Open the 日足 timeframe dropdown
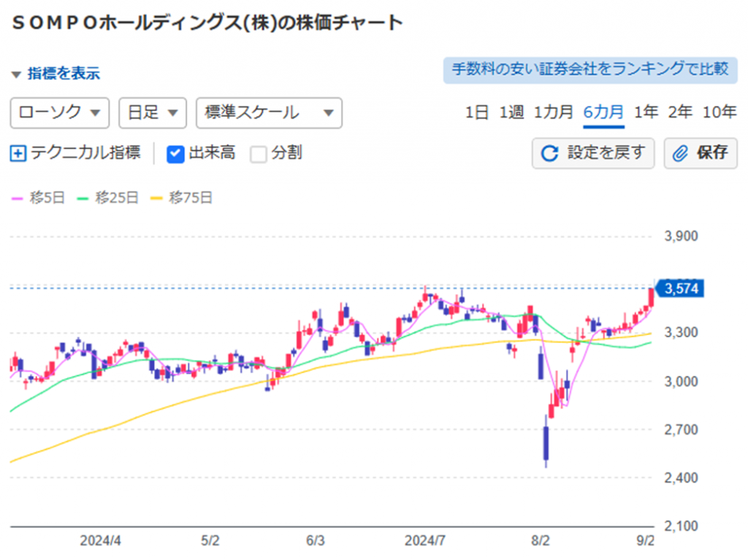Screen dimensions: 748x560 pyautogui.click(x=152, y=113)
